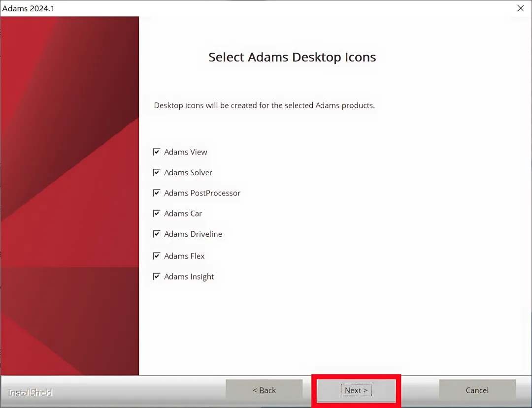This screenshot has width=532, height=408.
Task: Toggle the Adams Flex checkbox
Action: click(157, 256)
